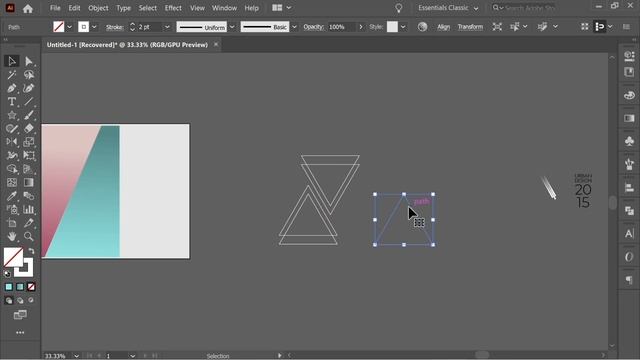Select the Eyedropper tool
This screenshot has width=640, height=360.
click(11, 196)
